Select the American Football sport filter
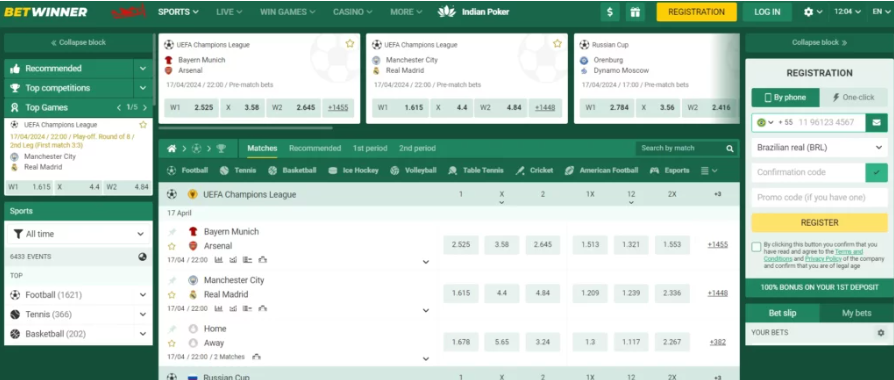 (602, 170)
